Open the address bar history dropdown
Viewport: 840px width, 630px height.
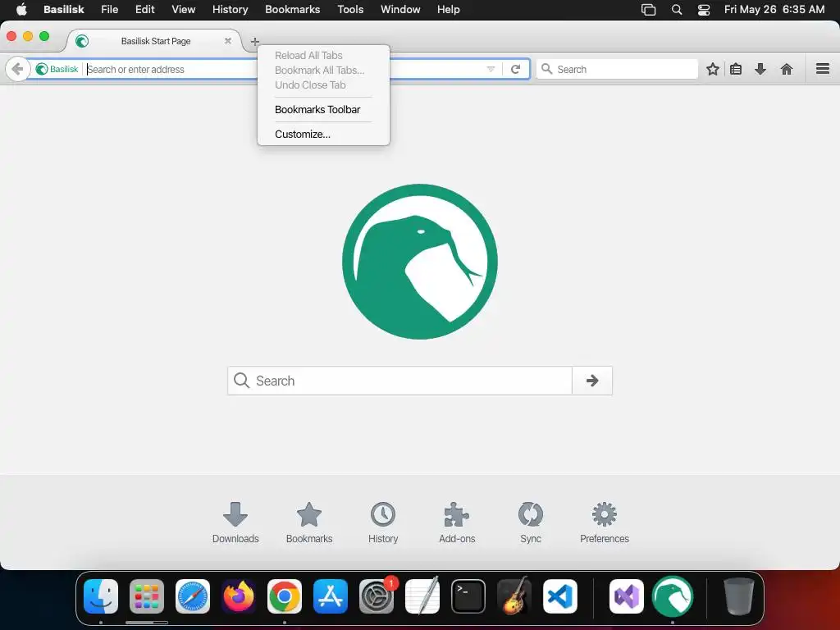pyautogui.click(x=491, y=69)
